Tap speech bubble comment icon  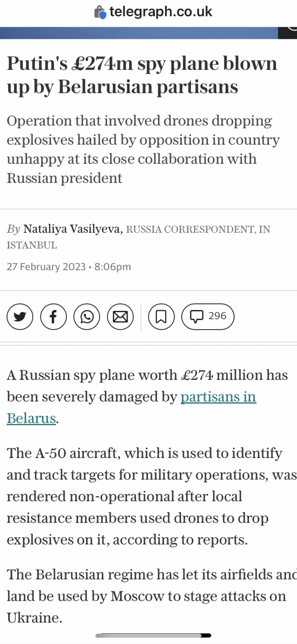click(196, 316)
